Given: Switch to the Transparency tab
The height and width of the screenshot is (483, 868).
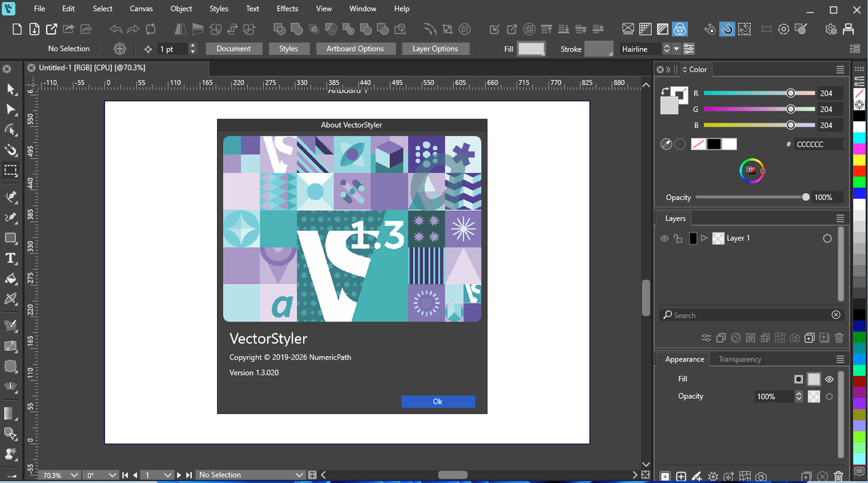Looking at the screenshot, I should pos(740,359).
